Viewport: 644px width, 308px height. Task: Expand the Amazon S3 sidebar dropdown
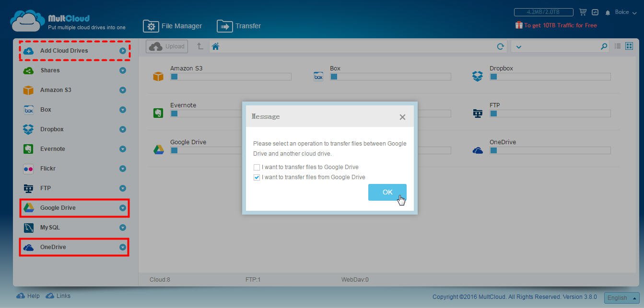tap(123, 90)
